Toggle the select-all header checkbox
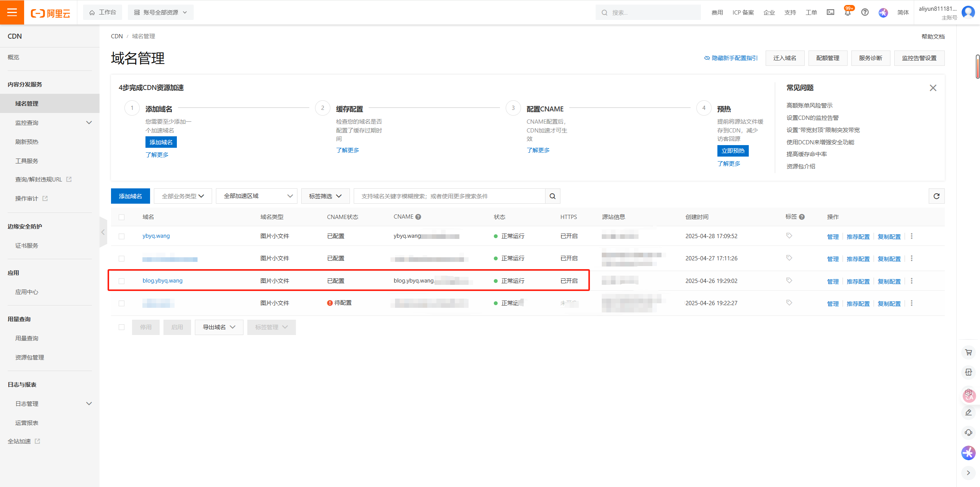980x487 pixels. point(121,217)
